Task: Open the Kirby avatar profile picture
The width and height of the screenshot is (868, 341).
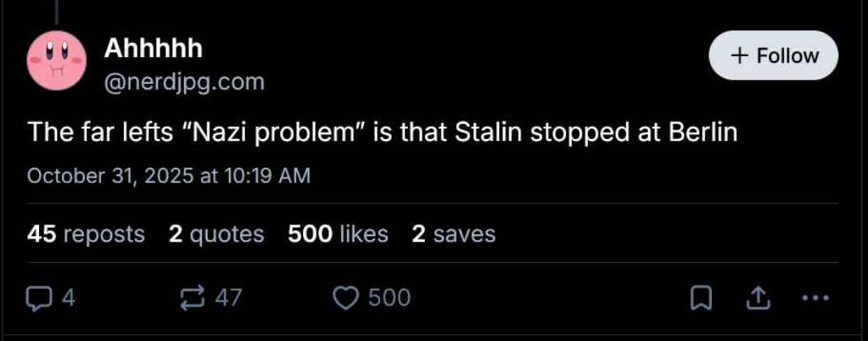Action: [x=56, y=62]
